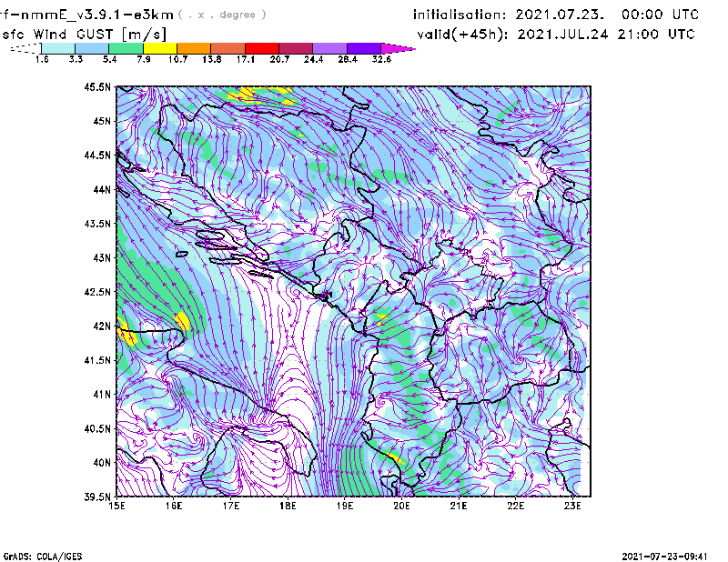Select the orange 10.7–13.8 legend swatch
This screenshot has height=562, width=728.
pos(194,48)
